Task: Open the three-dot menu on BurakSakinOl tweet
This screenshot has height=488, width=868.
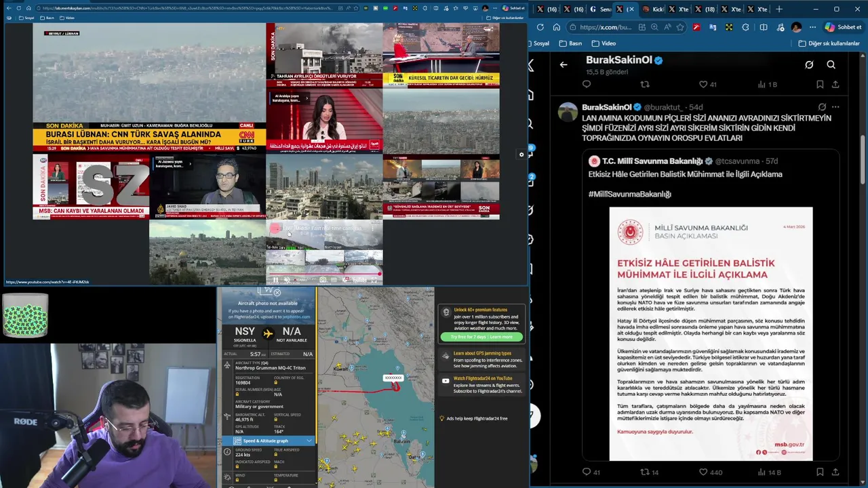Action: click(x=835, y=107)
